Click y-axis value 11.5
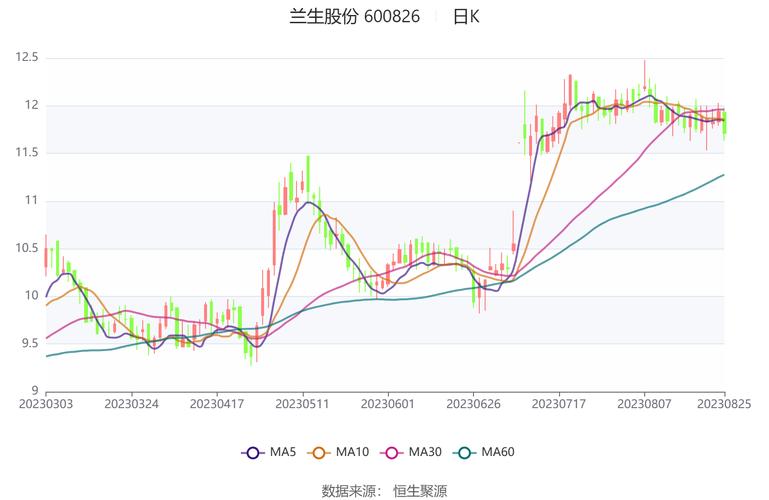The height and width of the screenshot is (500, 769). pyautogui.click(x=26, y=152)
